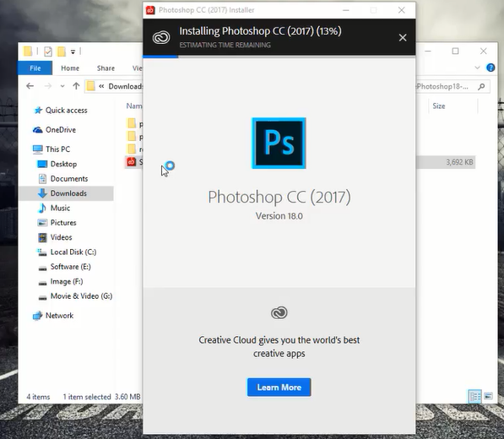Open the Customize Quick Access Toolbar dropdown
The image size is (504, 439).
click(x=73, y=51)
